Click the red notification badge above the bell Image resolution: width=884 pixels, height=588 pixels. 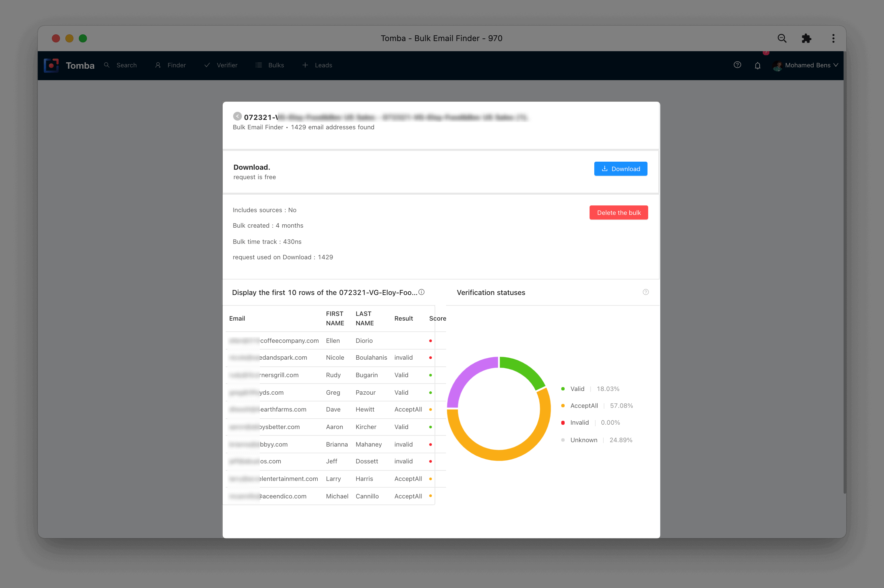[x=765, y=53]
